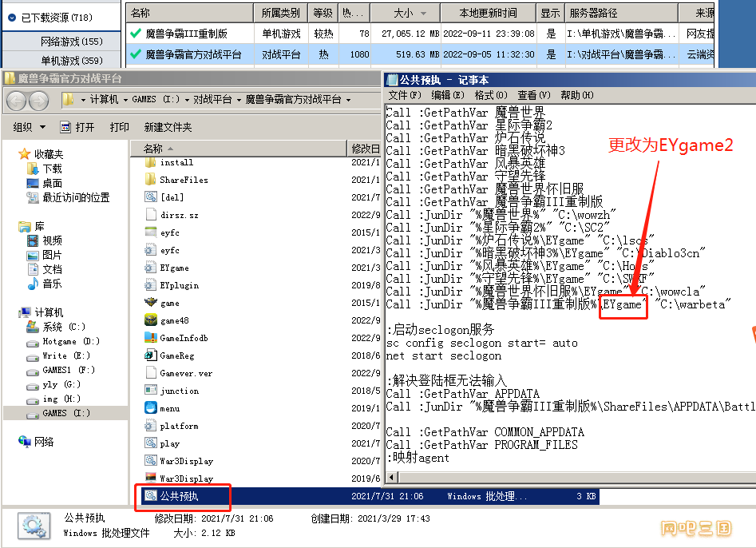Image resolution: width=756 pixels, height=548 pixels.
Task: Select 魔兽争霸官方对战平台 resource row
Action: pyautogui.click(x=422, y=54)
